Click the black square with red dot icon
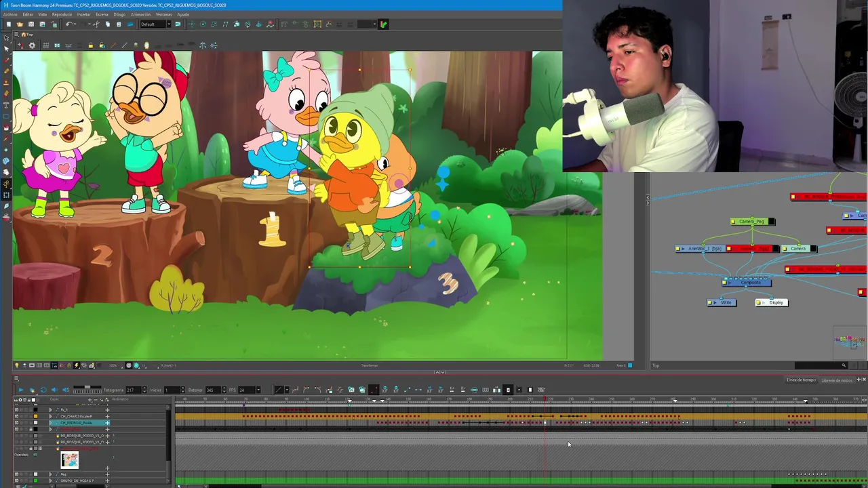This screenshot has height=488, width=868. point(374,390)
